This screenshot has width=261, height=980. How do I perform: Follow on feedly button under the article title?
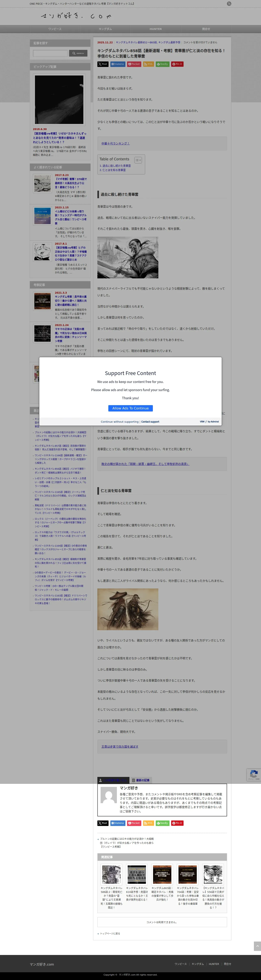[162, 64]
